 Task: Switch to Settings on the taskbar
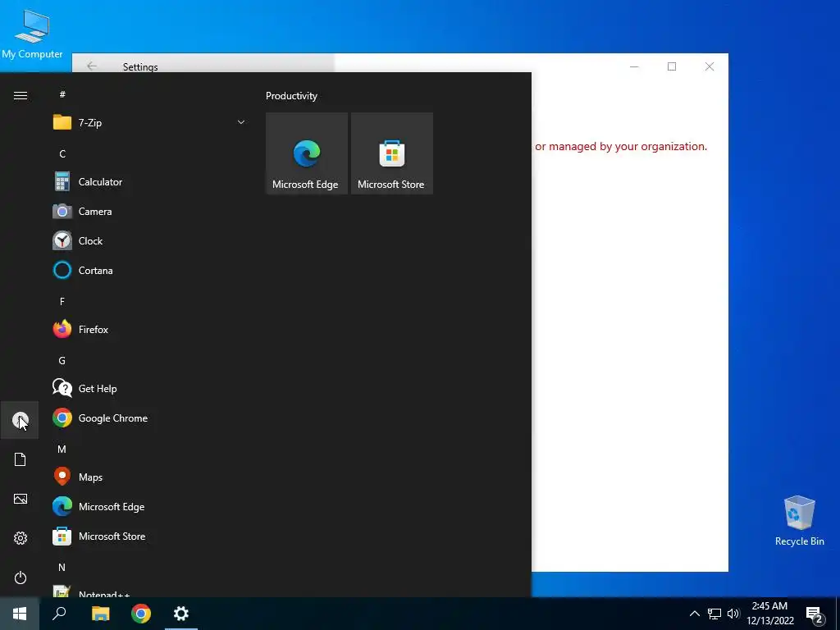click(x=181, y=614)
